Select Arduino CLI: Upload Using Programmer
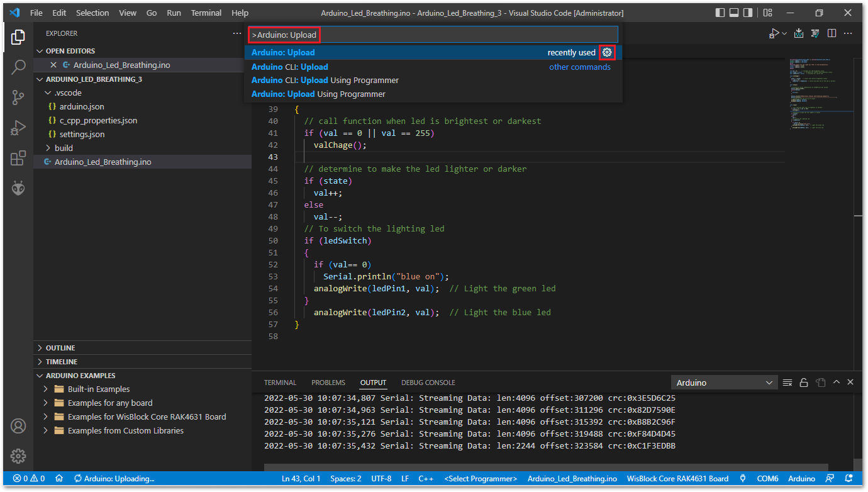Viewport: 868px width, 492px height. (433, 80)
